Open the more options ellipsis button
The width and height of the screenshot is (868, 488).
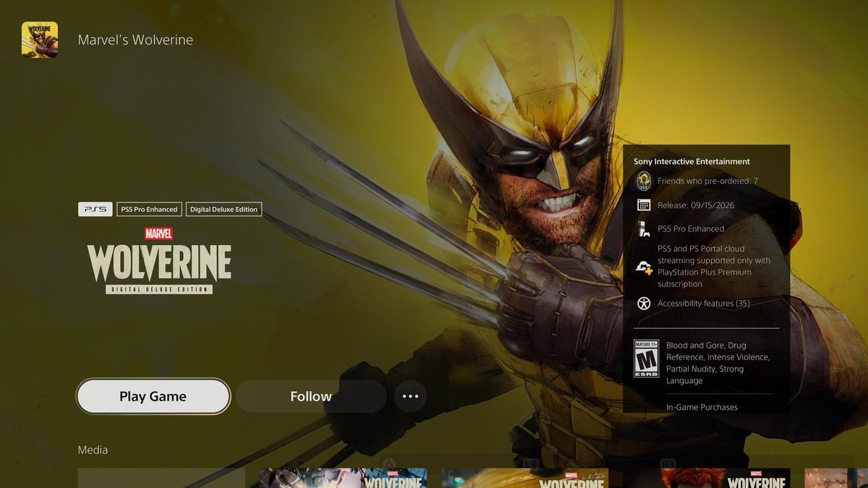tap(410, 396)
